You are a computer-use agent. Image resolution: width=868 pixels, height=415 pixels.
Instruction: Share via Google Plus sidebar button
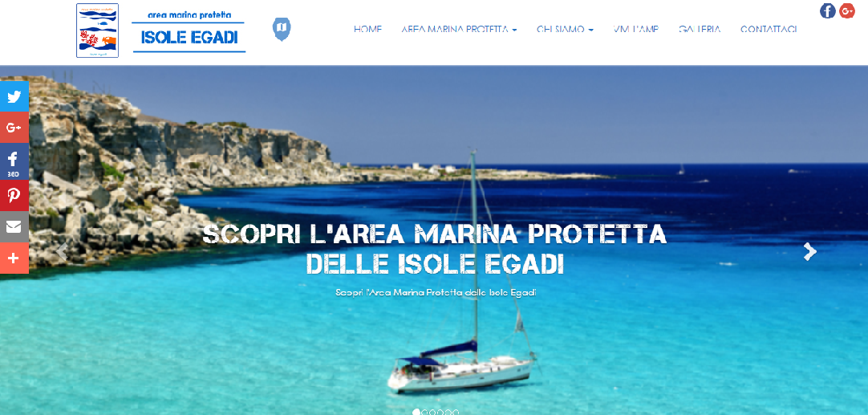click(14, 128)
